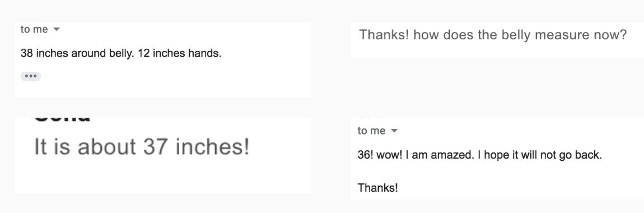The image size is (644, 213).
Task: Click "to me" label above 38 inches message
Action: pos(34,30)
